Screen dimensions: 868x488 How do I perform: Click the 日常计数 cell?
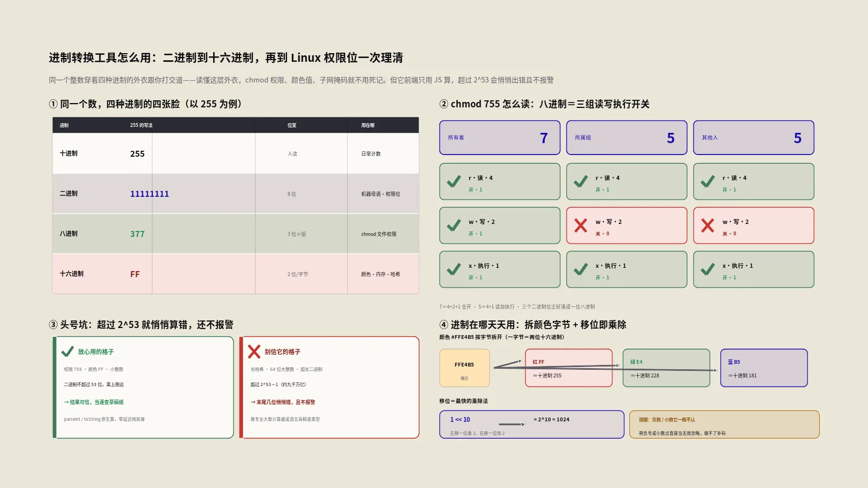[x=371, y=154]
